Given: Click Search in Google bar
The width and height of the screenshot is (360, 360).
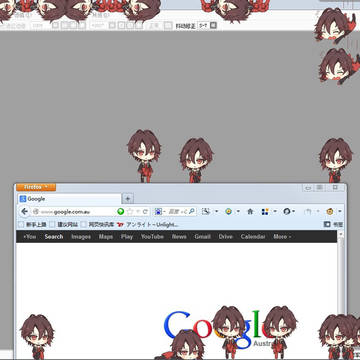Looking at the screenshot, I should point(54,237).
